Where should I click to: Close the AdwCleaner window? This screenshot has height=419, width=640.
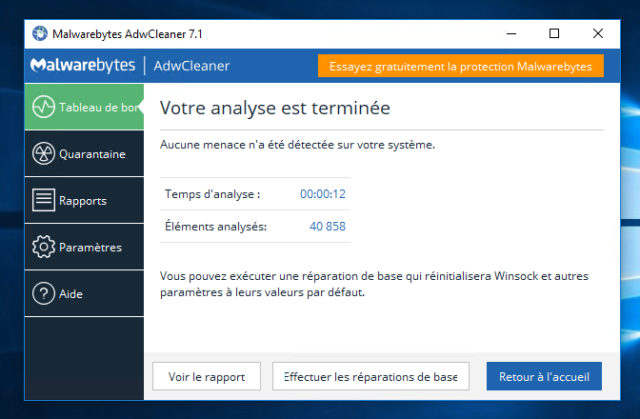(598, 33)
